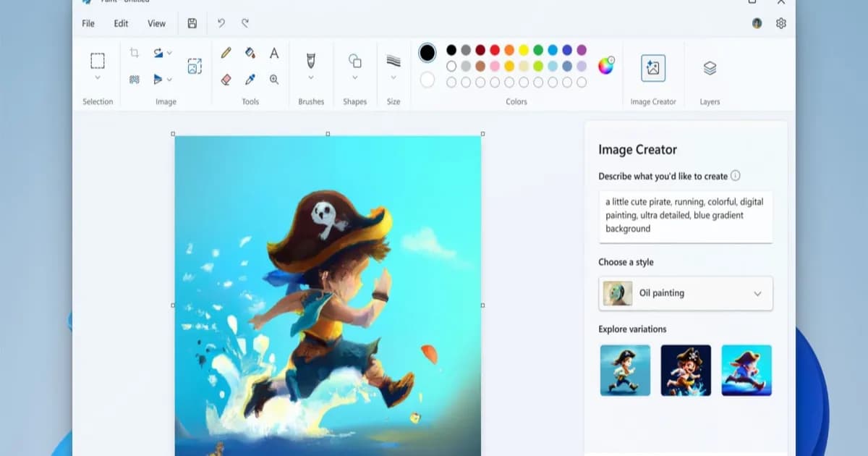Expand the Flip dropdown arrow

(x=169, y=79)
